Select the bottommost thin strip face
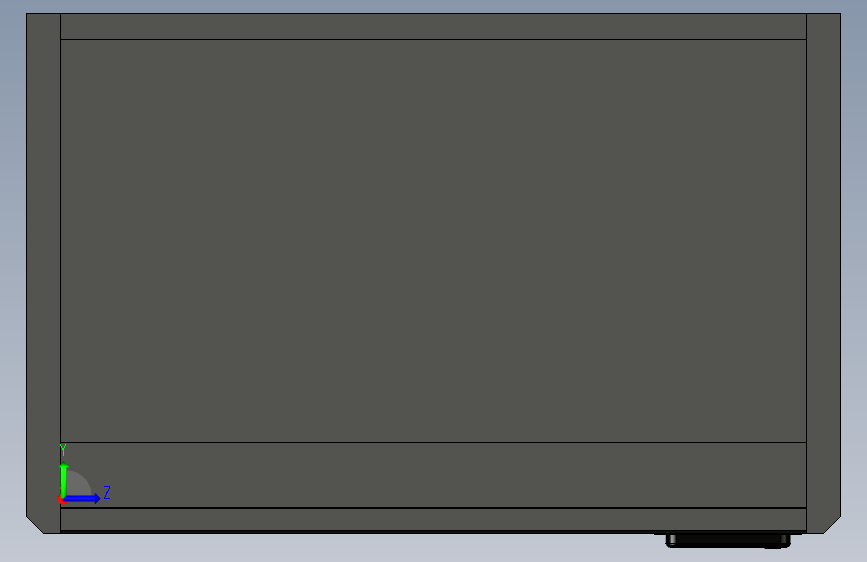 click(434, 520)
